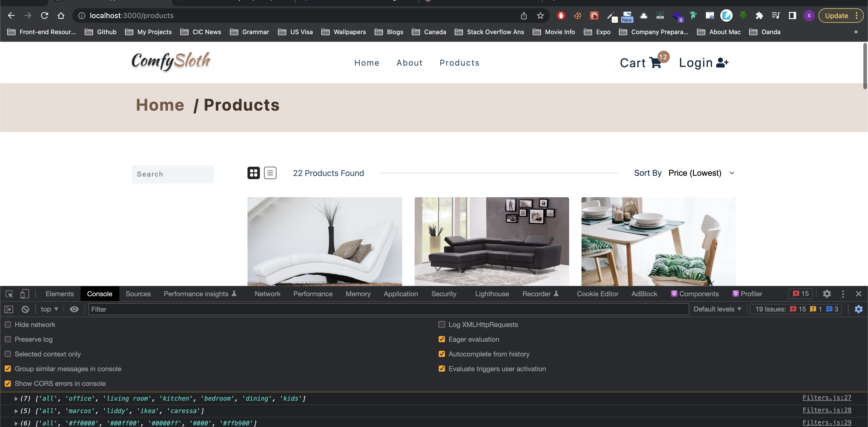Open Default levels dropdown in console
Screen dimensions: 868x427
[717, 309]
